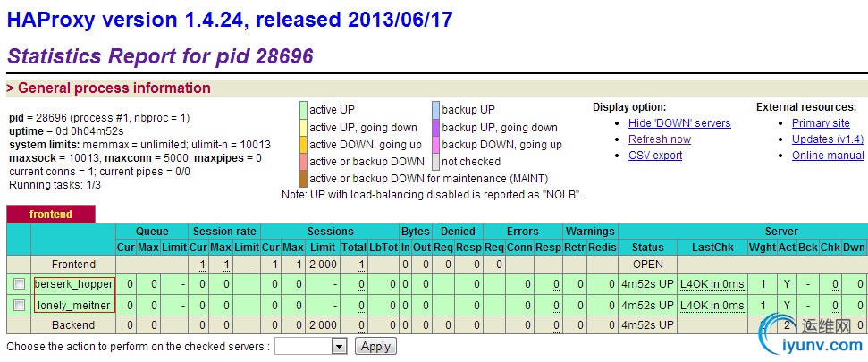Open the Updates (v1.4) link
The image size is (868, 362).
tap(828, 139)
